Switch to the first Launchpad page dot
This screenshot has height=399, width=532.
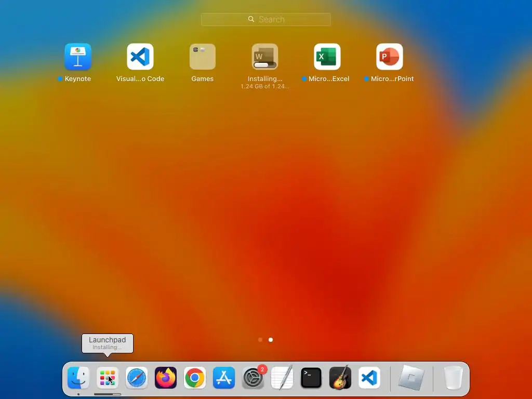[x=260, y=340]
